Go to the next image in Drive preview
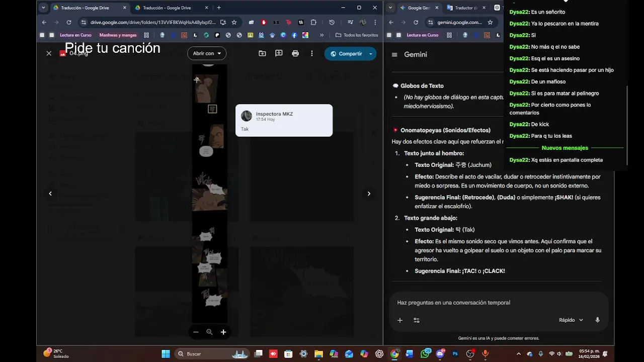Viewport: 644px width, 362px height. click(x=369, y=194)
